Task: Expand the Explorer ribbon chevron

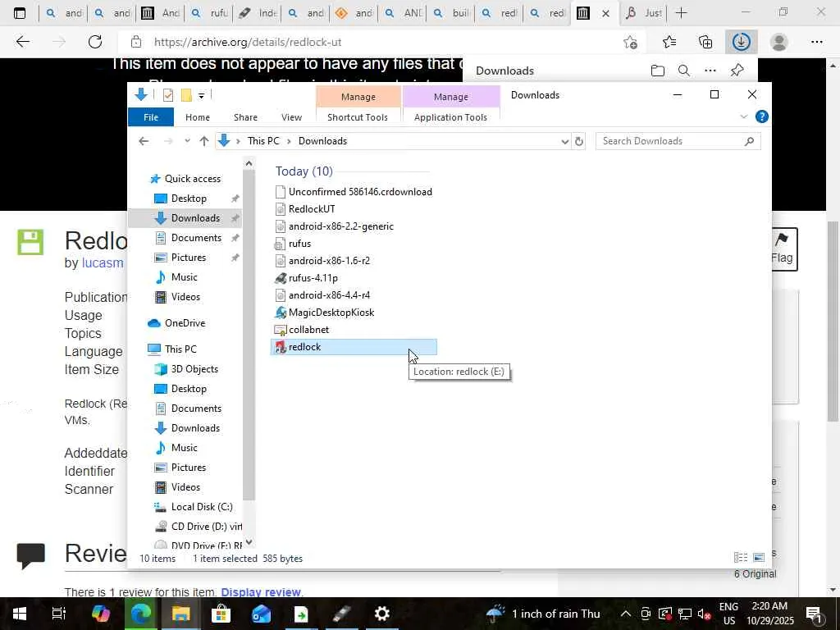Action: (743, 116)
